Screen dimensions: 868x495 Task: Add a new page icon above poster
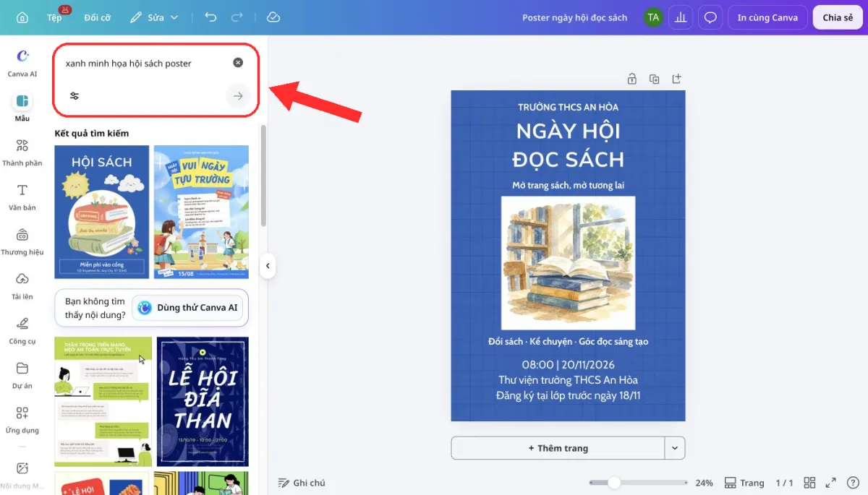coord(677,79)
